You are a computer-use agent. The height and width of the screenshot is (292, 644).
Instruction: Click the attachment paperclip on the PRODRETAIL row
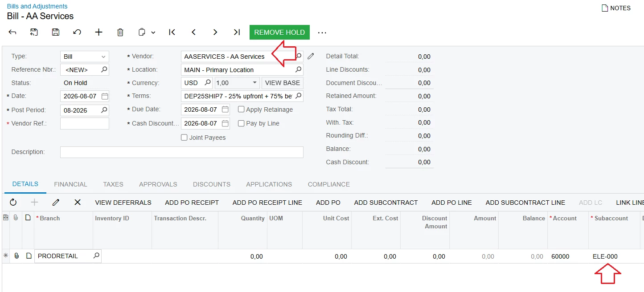(16, 256)
